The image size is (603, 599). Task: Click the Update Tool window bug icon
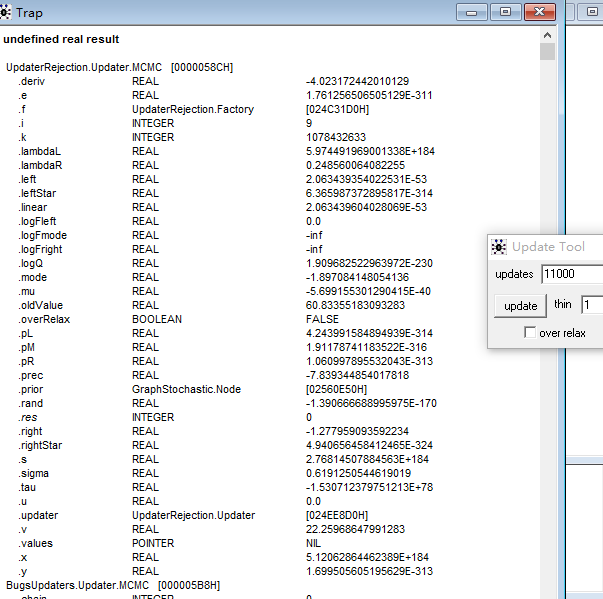click(x=499, y=247)
